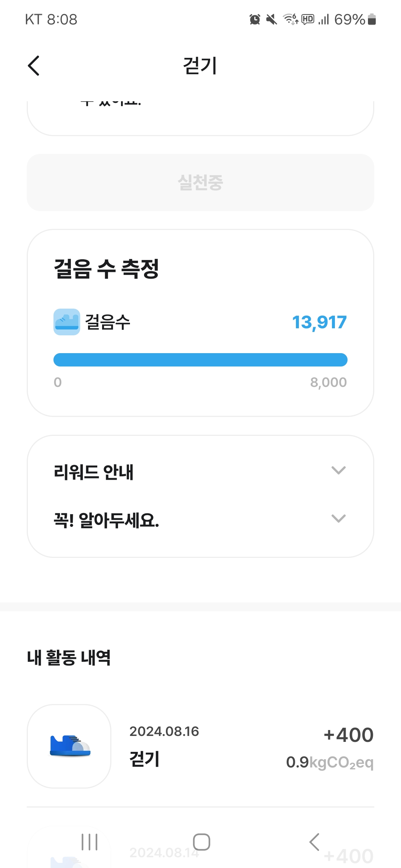401x868 pixels.
Task: Tap the 걸음 수 측정 heading
Action: 107,269
